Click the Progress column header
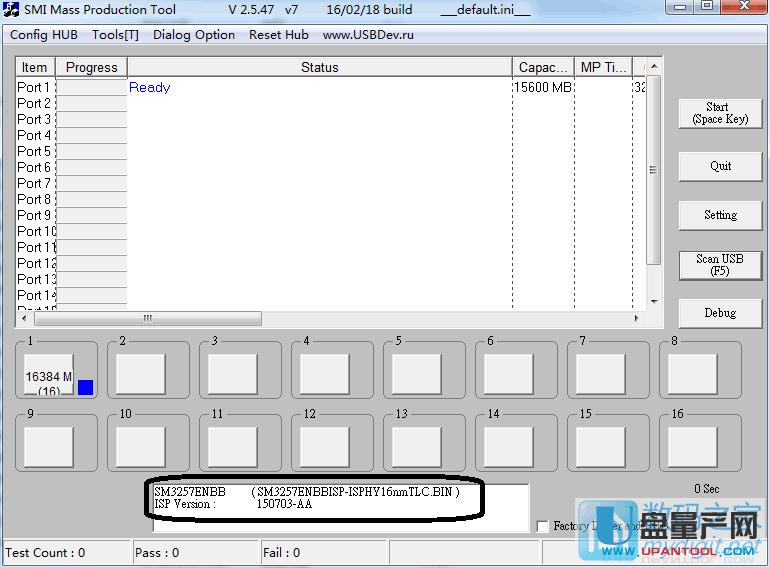The height and width of the screenshot is (568, 770). (x=91, y=67)
